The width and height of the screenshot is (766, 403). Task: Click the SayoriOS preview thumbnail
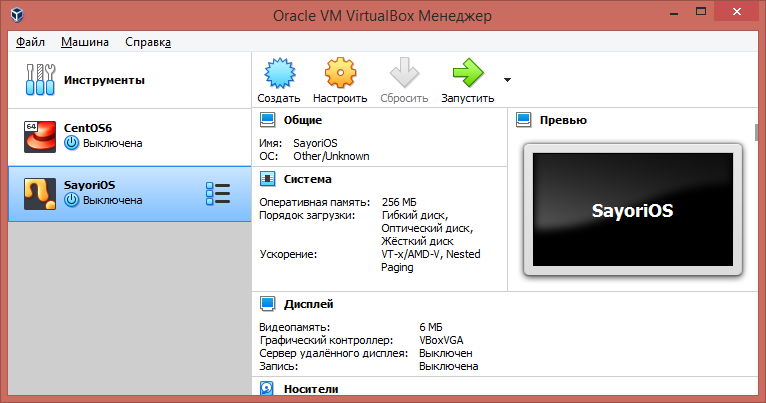pos(633,210)
